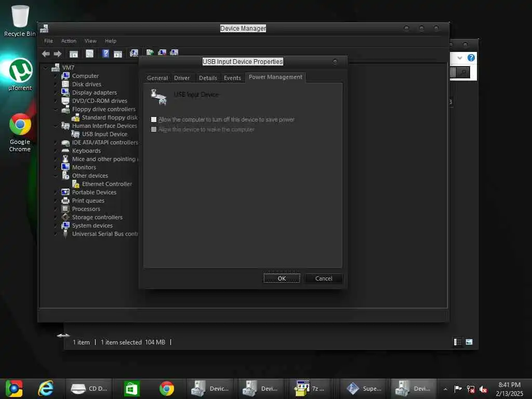Switch to the Events tab
The image size is (532, 399).
232,78
